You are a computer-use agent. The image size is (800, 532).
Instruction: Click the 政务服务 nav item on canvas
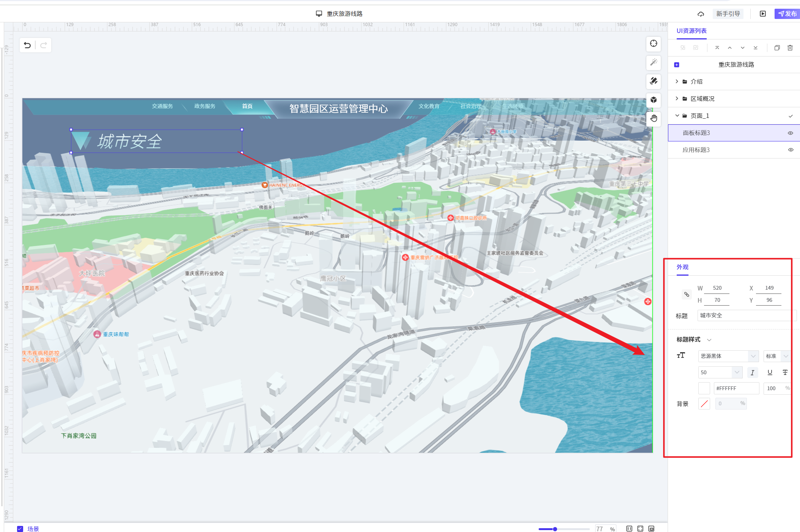205,106
